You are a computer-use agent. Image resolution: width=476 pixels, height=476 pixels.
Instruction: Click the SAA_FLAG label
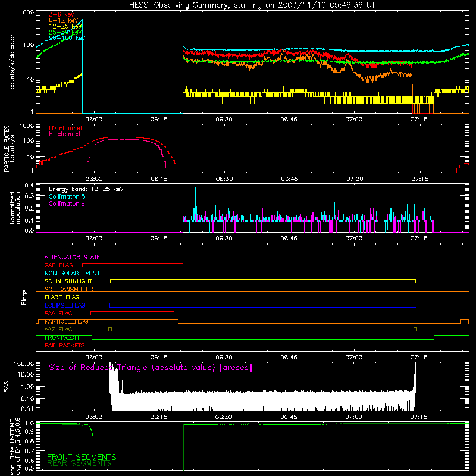tap(58, 313)
